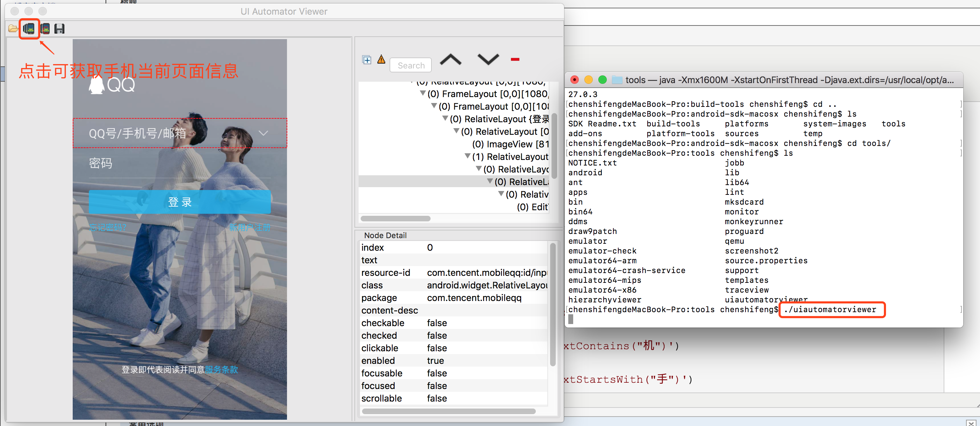Capture device screenshot with the Android device icon
Image resolution: width=980 pixels, height=426 pixels.
tap(29, 29)
